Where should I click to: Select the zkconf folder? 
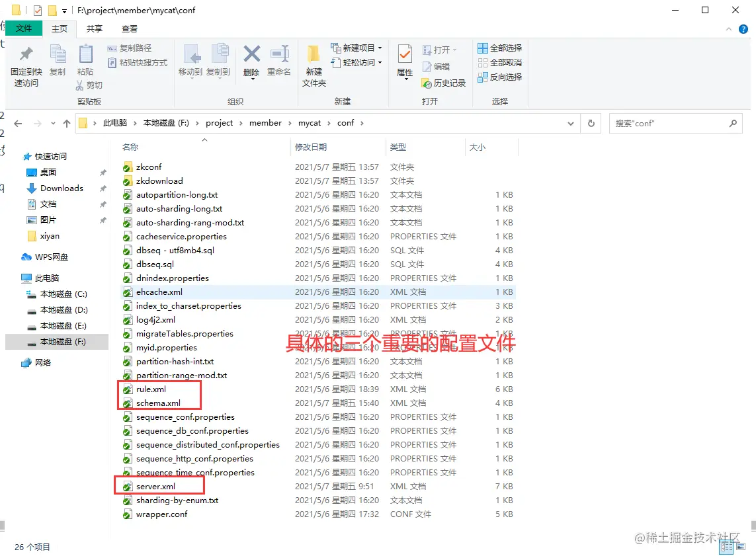click(149, 167)
